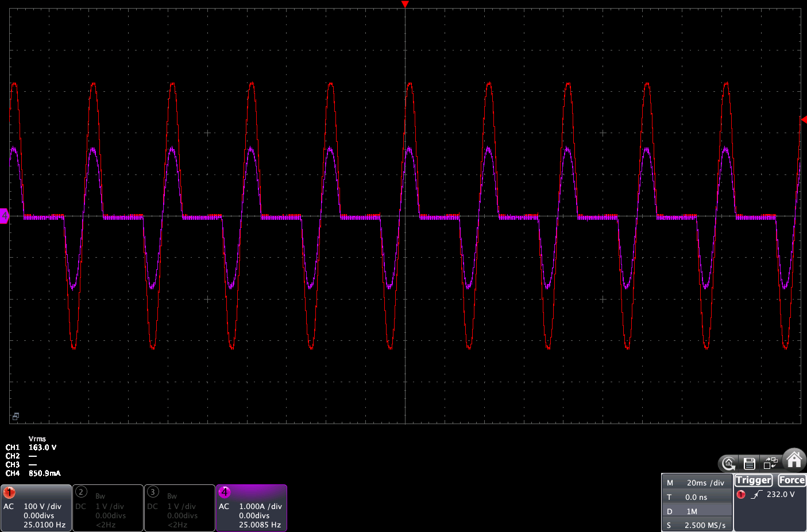Open the Trigger menu
The image size is (807, 532).
pyautogui.click(x=753, y=480)
